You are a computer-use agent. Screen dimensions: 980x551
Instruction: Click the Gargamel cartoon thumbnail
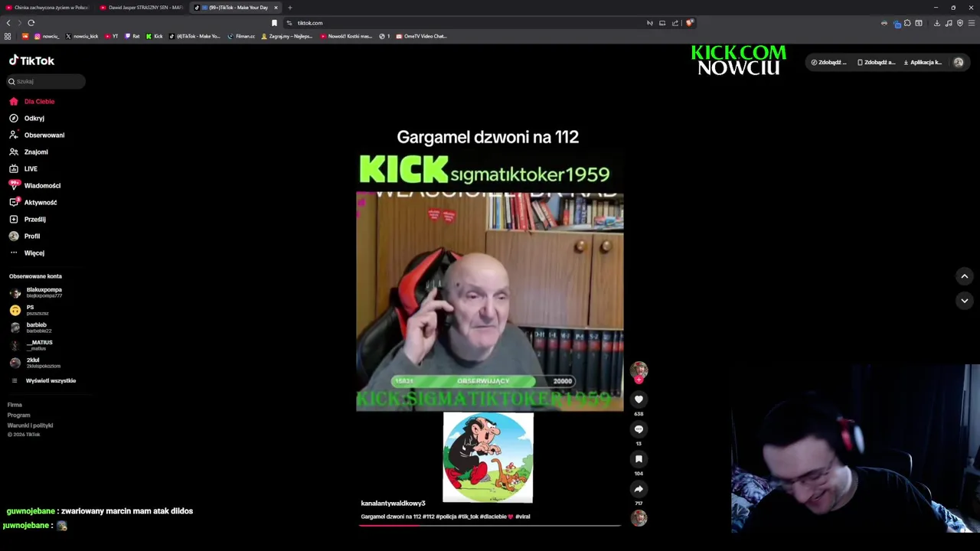click(x=488, y=458)
